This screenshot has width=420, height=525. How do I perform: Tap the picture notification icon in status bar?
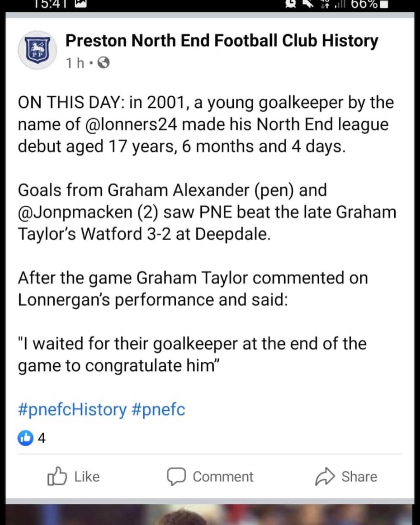80,3
